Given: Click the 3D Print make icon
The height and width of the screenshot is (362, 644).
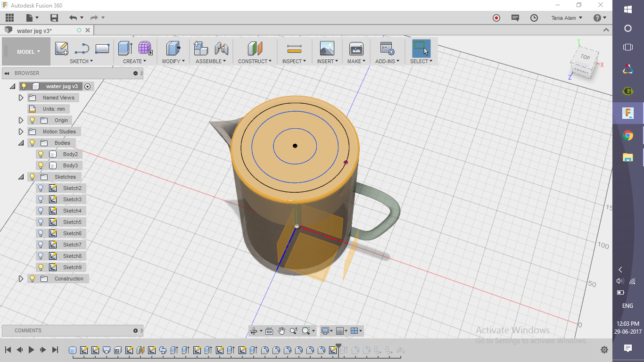Looking at the screenshot, I should (356, 49).
